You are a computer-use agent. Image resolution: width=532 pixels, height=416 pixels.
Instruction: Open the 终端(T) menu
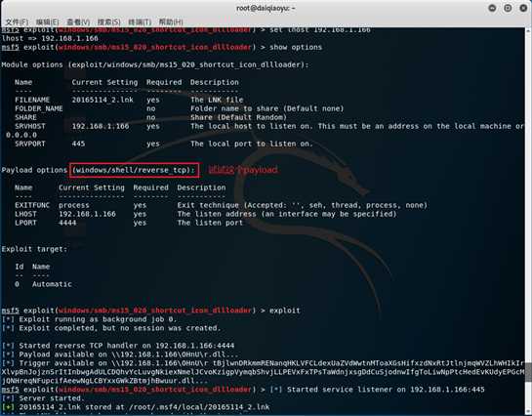140,22
